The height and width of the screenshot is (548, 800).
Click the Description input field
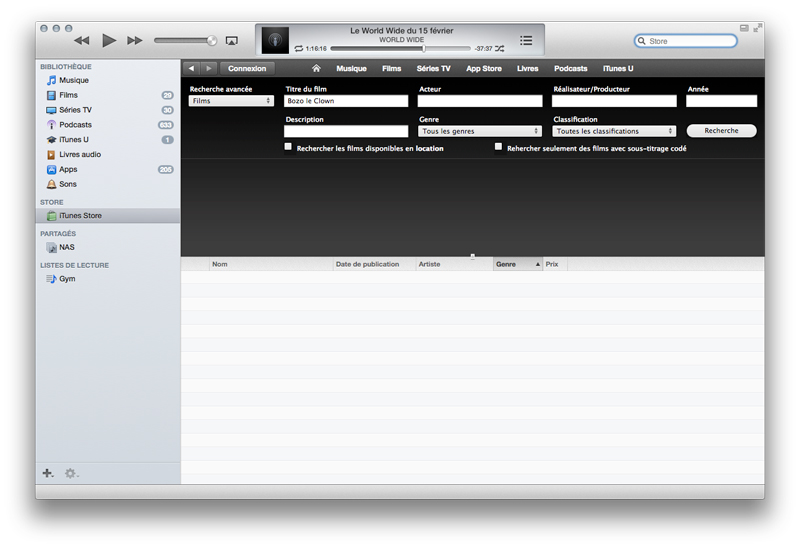click(346, 132)
